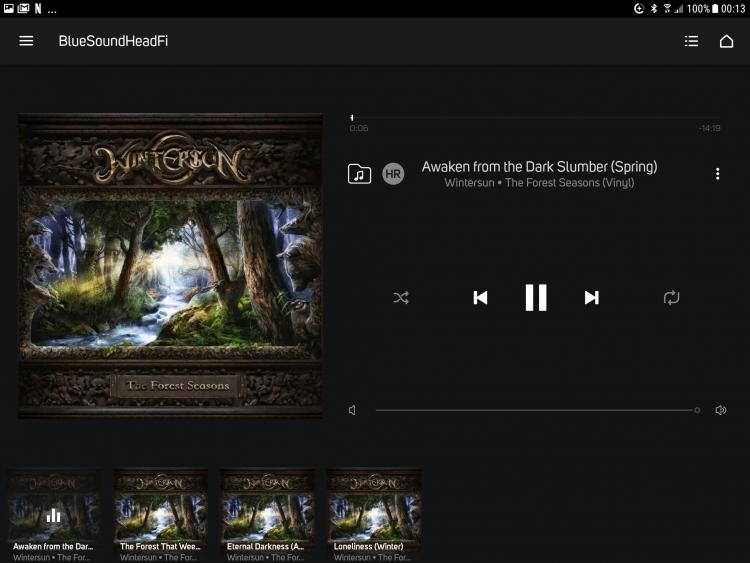Toggle repeat mode

671,298
